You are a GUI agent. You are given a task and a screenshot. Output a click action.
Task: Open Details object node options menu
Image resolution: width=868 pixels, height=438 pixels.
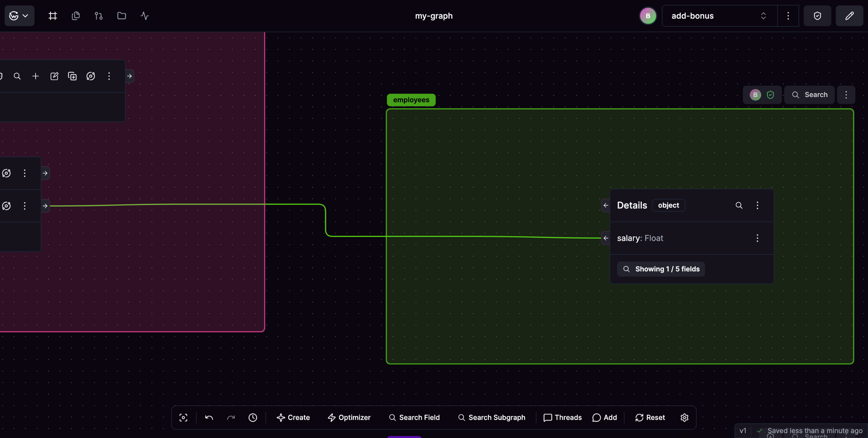coord(757,205)
